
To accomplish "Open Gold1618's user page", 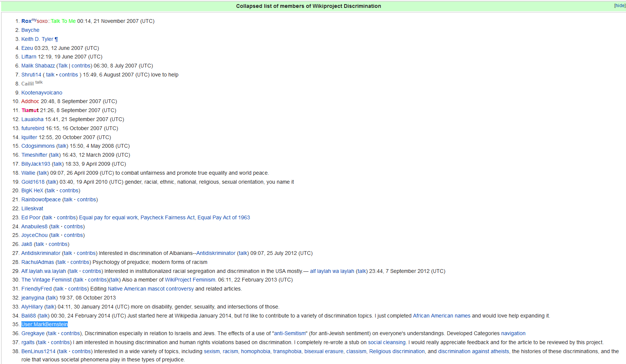I will (33, 182).
